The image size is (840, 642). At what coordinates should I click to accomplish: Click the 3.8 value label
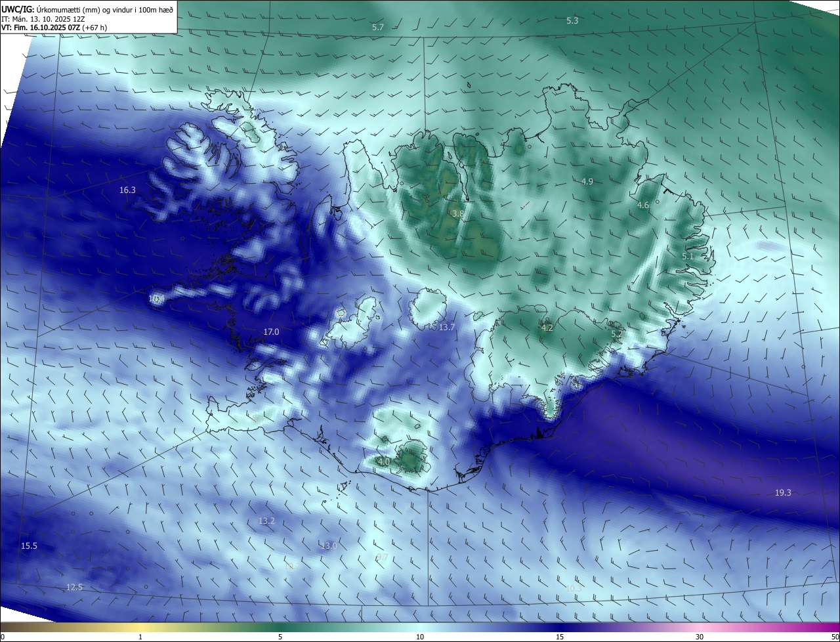[x=458, y=214]
